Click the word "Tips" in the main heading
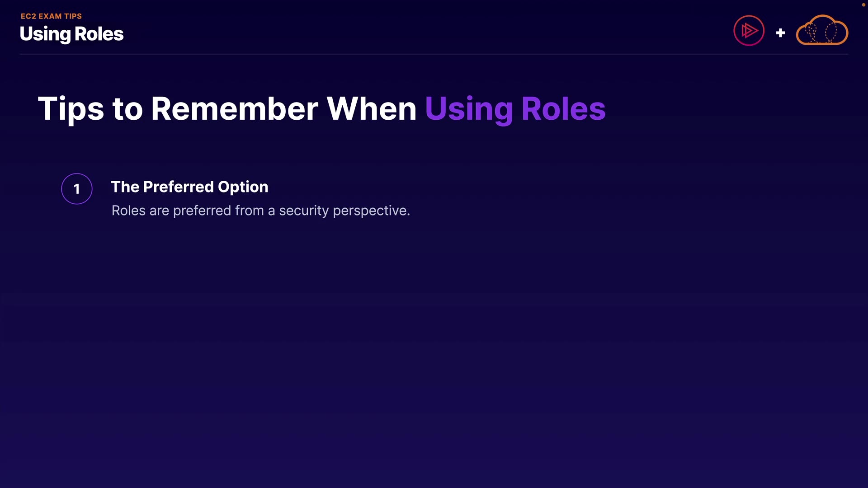 click(x=71, y=109)
